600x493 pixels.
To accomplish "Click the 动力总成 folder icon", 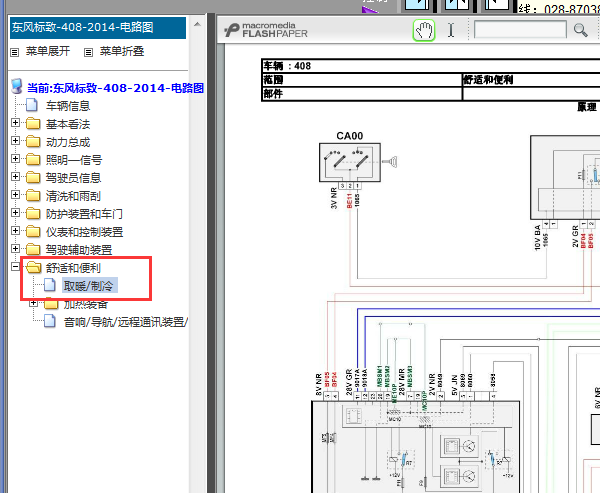I will pos(33,141).
